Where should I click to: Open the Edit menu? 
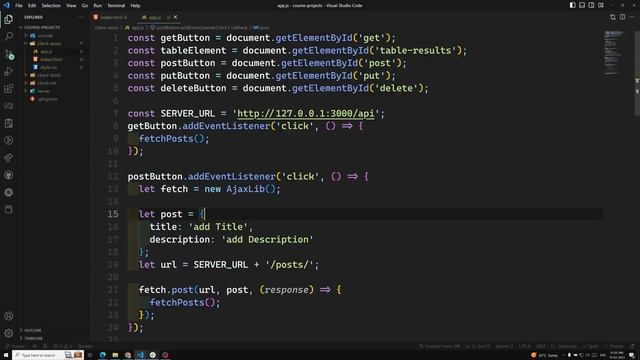(32, 6)
